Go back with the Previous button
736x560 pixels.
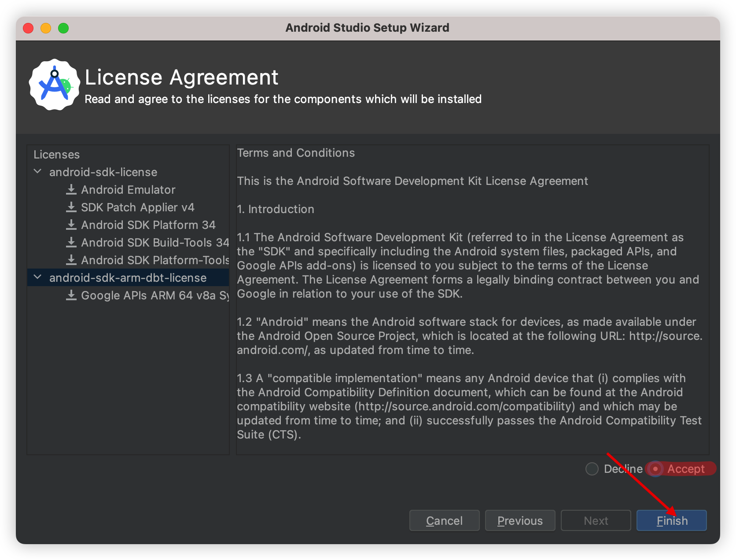click(520, 521)
